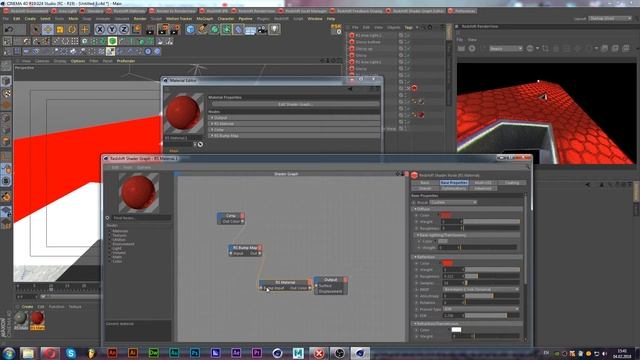Select RS Bump Map row in Material Editor
Viewport: 640px width, 360px height.
tap(294, 136)
